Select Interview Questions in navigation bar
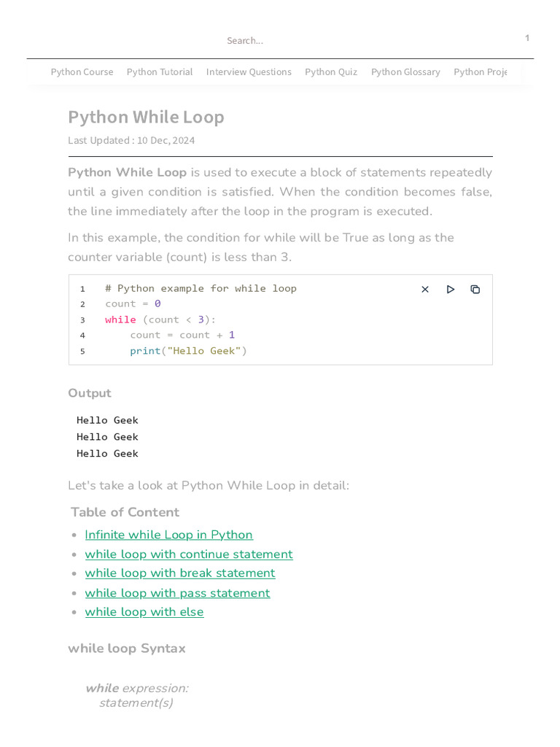 click(x=249, y=72)
